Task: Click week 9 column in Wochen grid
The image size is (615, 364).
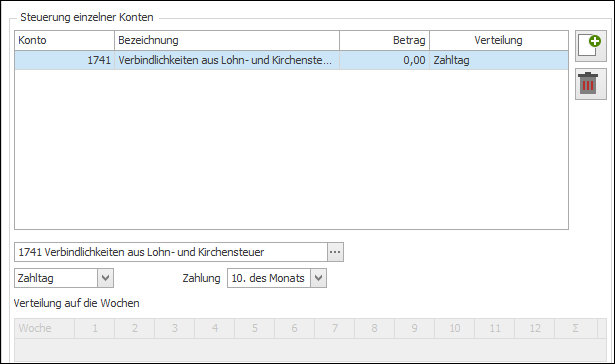Action: pos(415,328)
